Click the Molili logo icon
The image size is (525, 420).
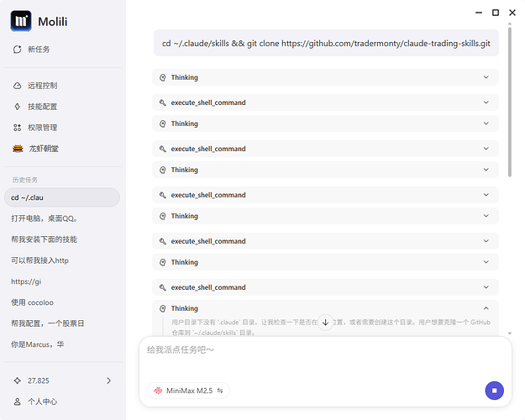21,21
